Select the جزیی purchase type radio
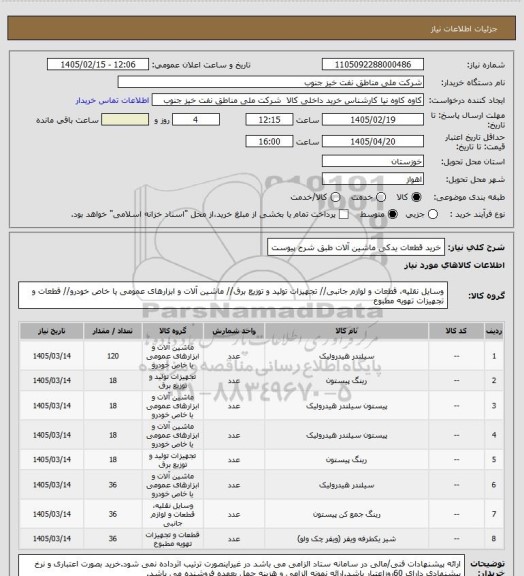Viewport: 524px width, 576px height. (x=433, y=214)
